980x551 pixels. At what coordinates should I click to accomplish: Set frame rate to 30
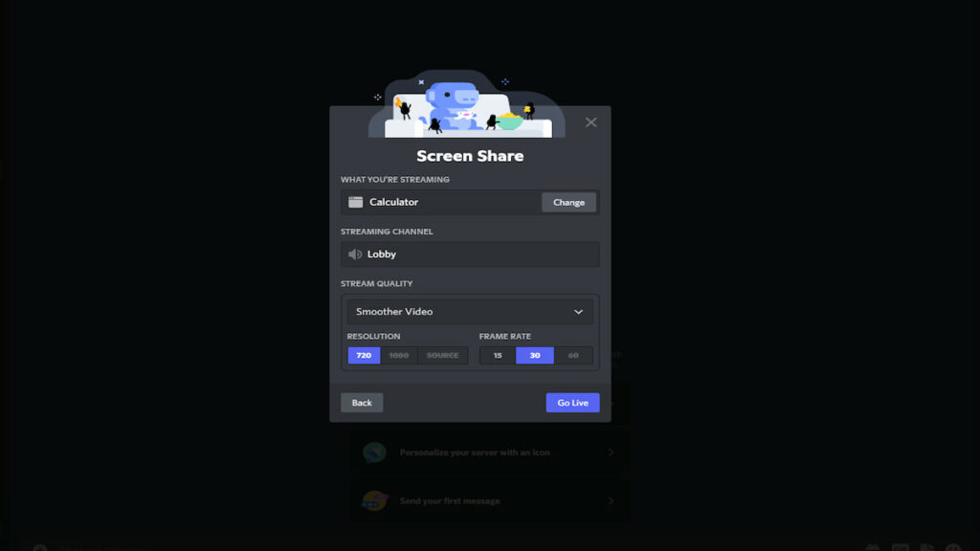pyautogui.click(x=534, y=355)
